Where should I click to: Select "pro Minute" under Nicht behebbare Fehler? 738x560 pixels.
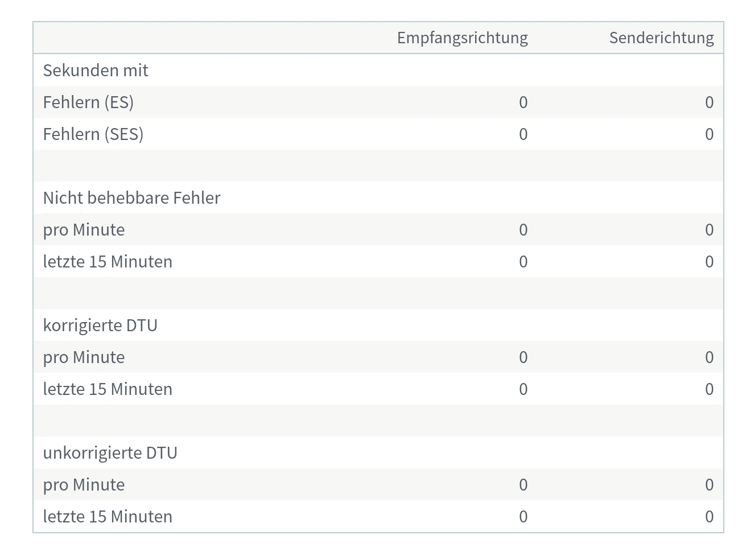tap(84, 229)
